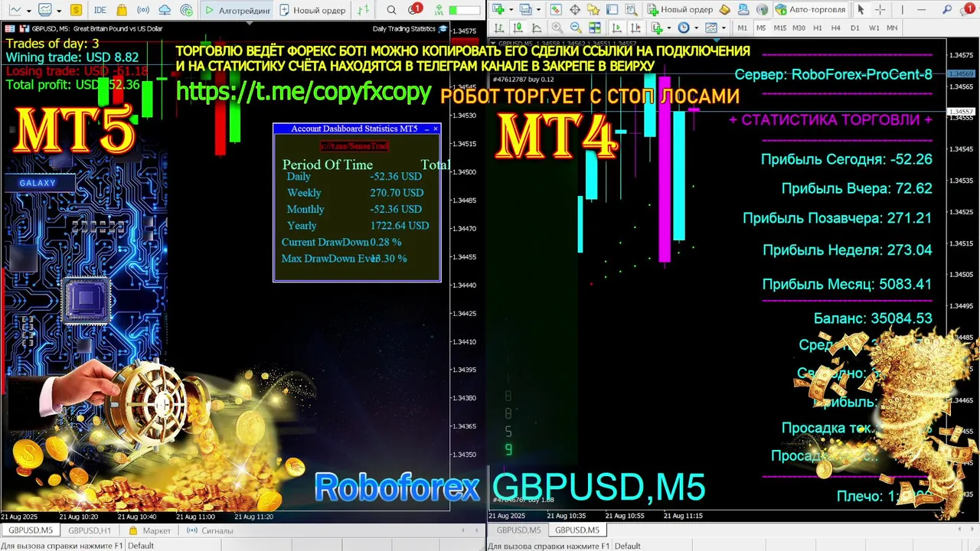Expand MT5 chart type dropdown arrow
This screenshot has width=980, height=551.
click(x=29, y=11)
